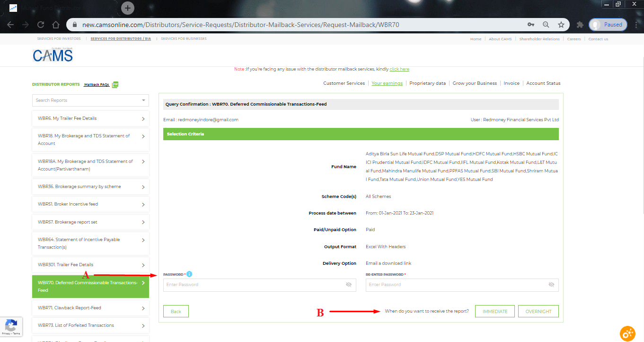Open Home link in top navigation
The width and height of the screenshot is (644, 342).
pyautogui.click(x=476, y=39)
